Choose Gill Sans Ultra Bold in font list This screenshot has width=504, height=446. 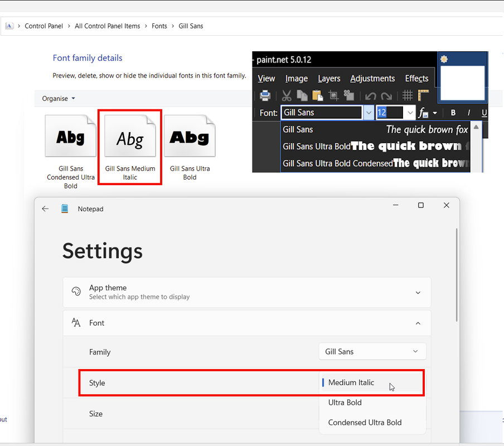[375, 147]
